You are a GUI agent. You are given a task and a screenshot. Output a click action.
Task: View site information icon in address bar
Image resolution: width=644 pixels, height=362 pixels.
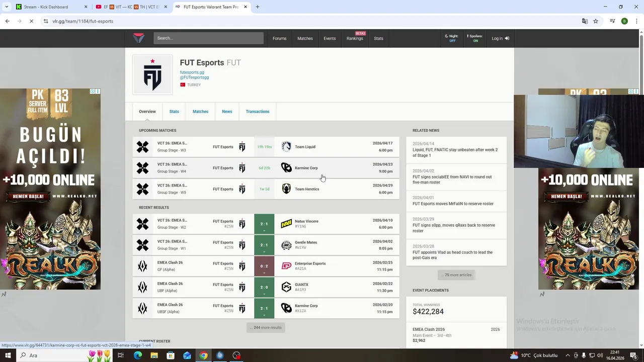point(46,21)
